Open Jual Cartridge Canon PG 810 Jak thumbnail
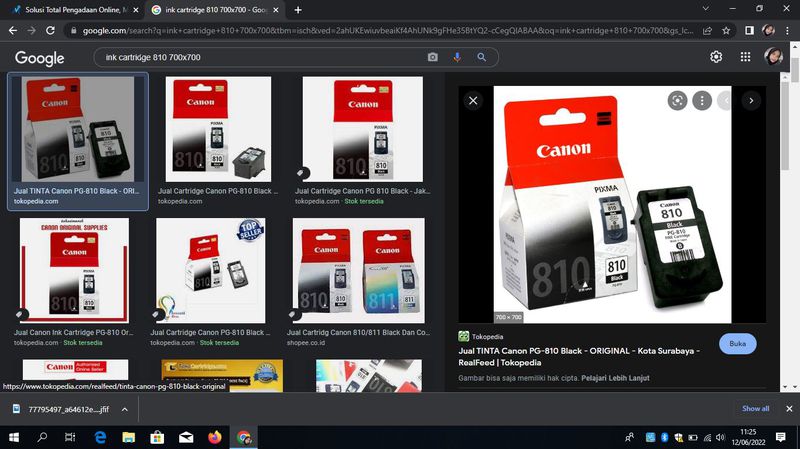Image resolution: width=800 pixels, height=449 pixels. click(362, 129)
